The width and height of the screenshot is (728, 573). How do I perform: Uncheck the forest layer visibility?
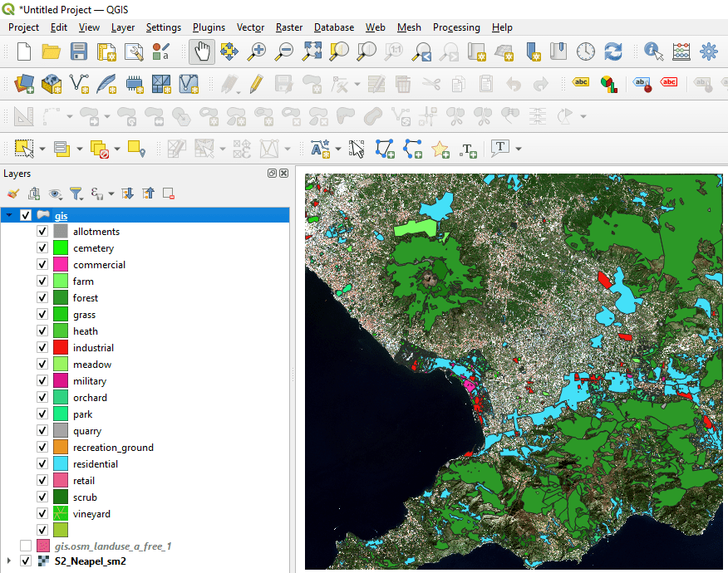click(x=42, y=297)
